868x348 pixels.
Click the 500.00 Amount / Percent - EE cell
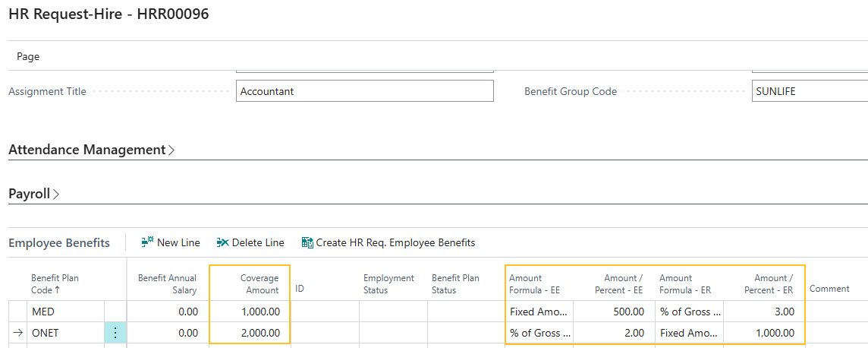point(614,312)
